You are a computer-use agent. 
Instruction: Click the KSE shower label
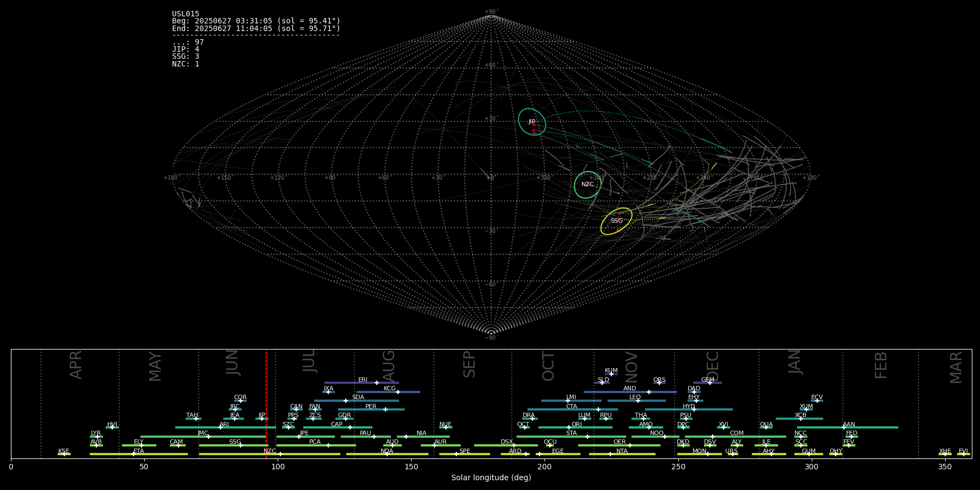(x=64, y=451)
